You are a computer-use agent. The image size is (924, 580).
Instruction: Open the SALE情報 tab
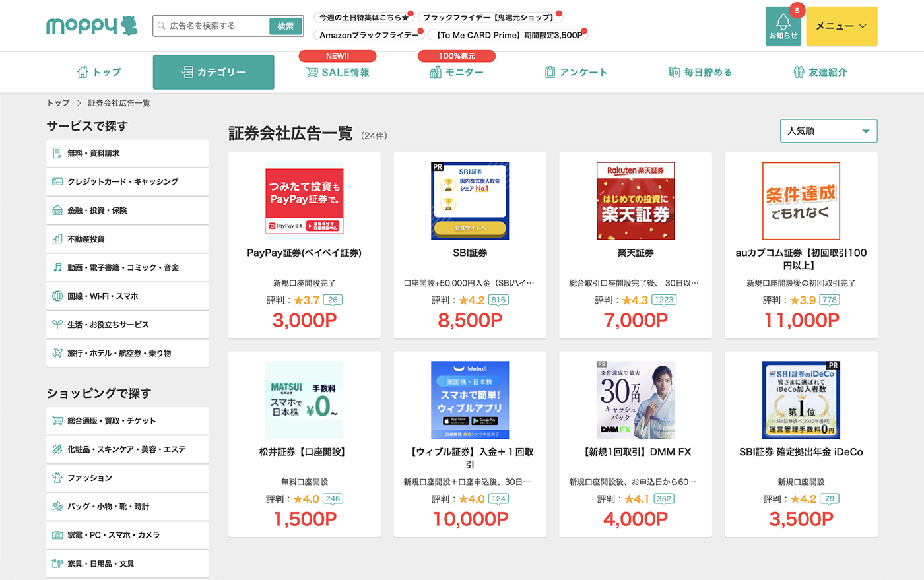338,72
